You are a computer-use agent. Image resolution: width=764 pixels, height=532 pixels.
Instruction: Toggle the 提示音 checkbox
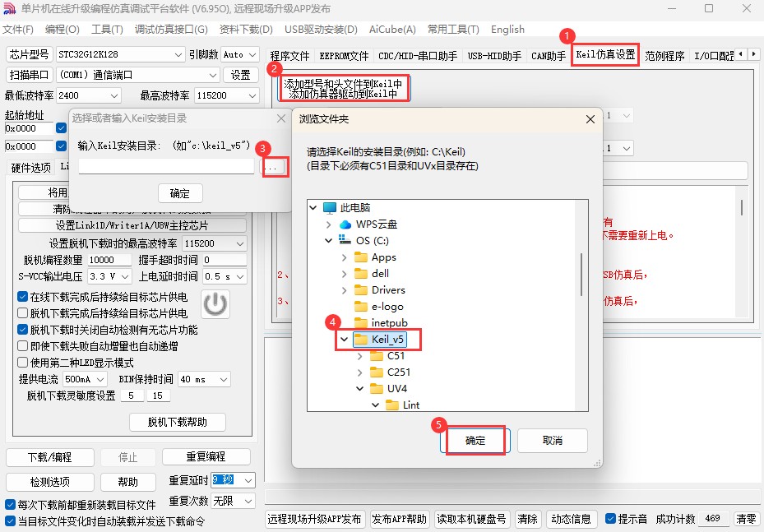[610, 519]
